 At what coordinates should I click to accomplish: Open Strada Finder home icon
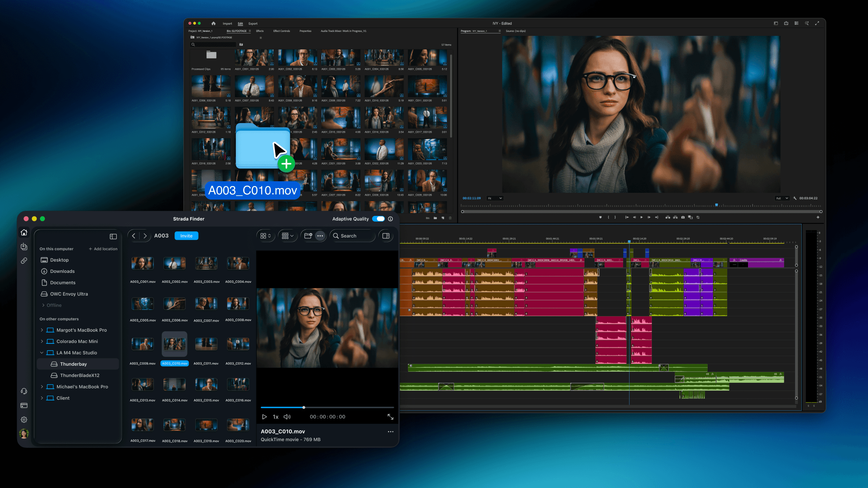point(24,232)
